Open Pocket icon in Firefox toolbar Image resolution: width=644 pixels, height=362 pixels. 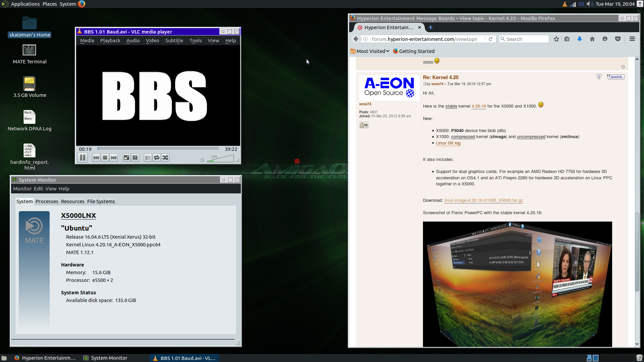click(x=618, y=39)
